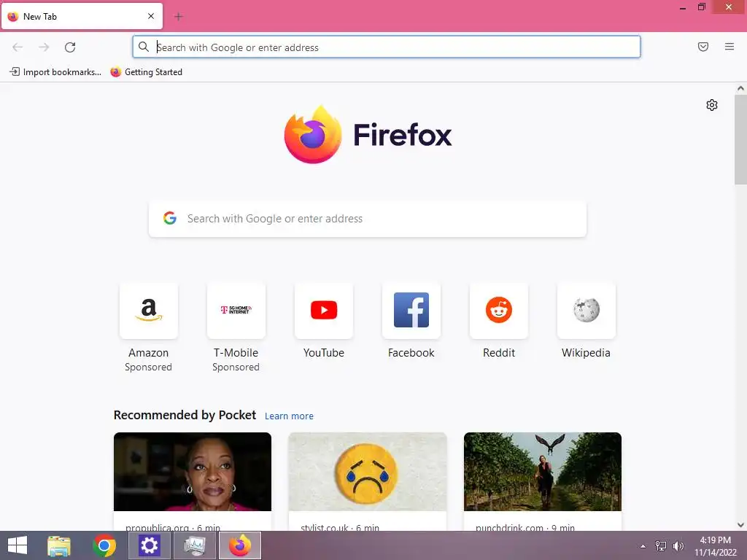Screen dimensions: 747x560
Task: Open the network tray icon
Action: pyautogui.click(x=661, y=545)
